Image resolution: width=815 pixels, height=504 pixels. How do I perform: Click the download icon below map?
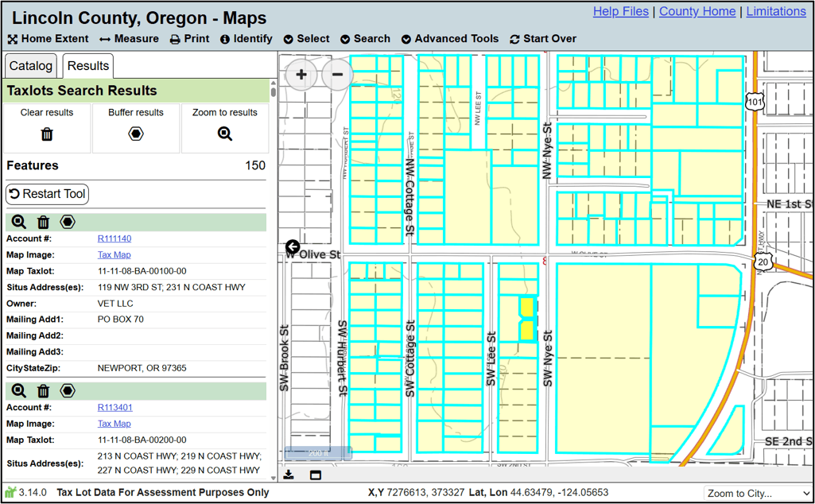point(289,475)
